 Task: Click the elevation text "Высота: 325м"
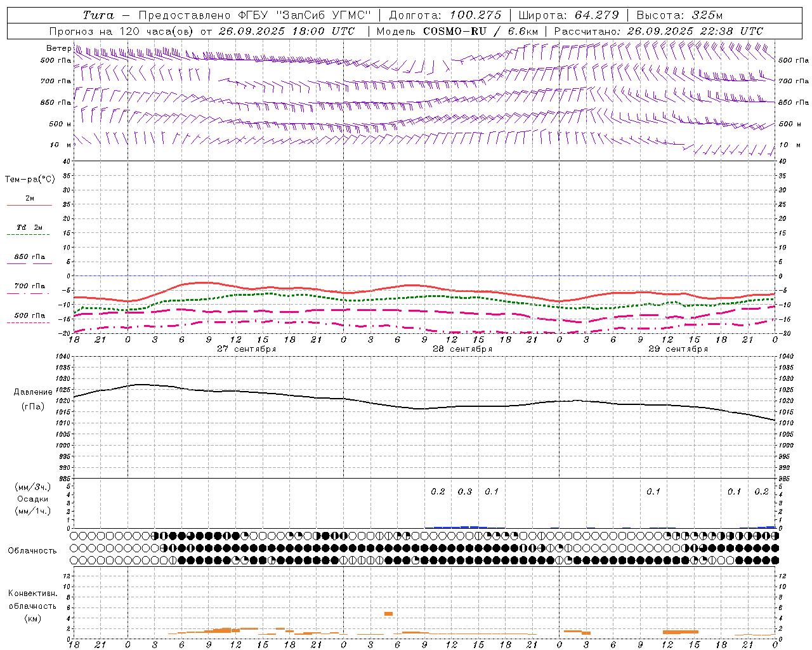point(679,15)
